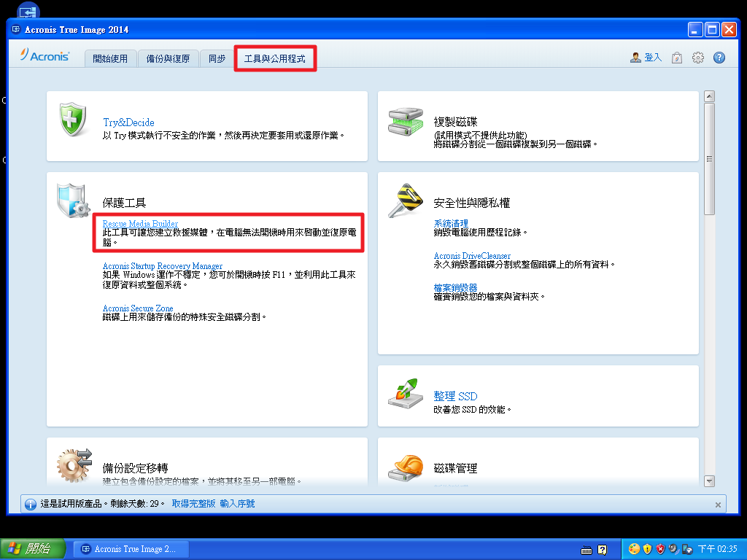Click the clone disk drive icon
Viewport: 747px width, 560px height.
405,120
